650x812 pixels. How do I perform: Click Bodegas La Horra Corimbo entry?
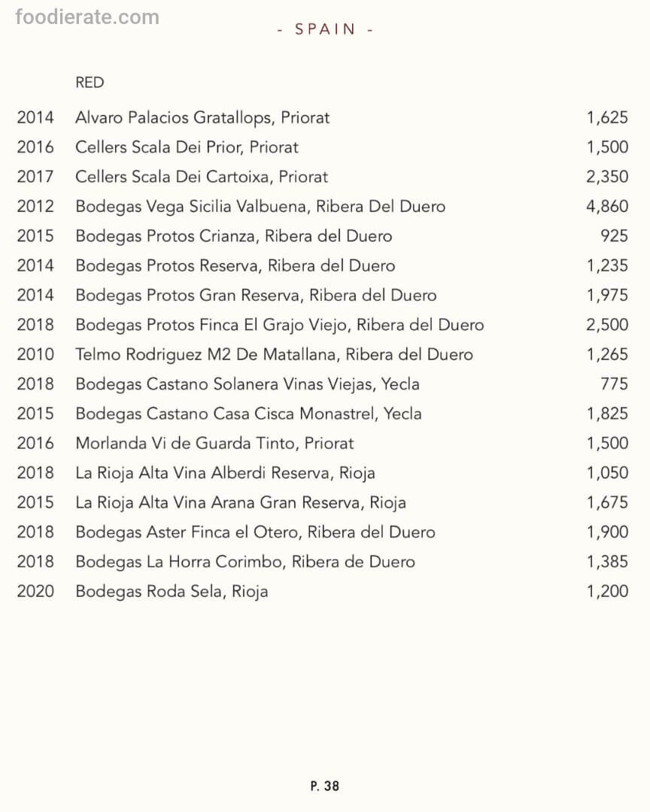(x=245, y=562)
